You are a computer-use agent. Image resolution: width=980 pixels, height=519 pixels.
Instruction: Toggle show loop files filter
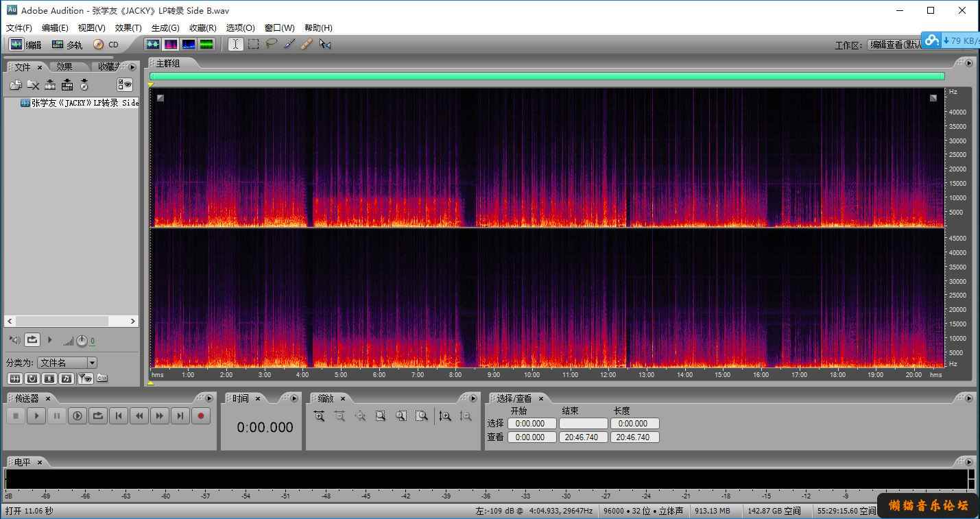[x=32, y=378]
